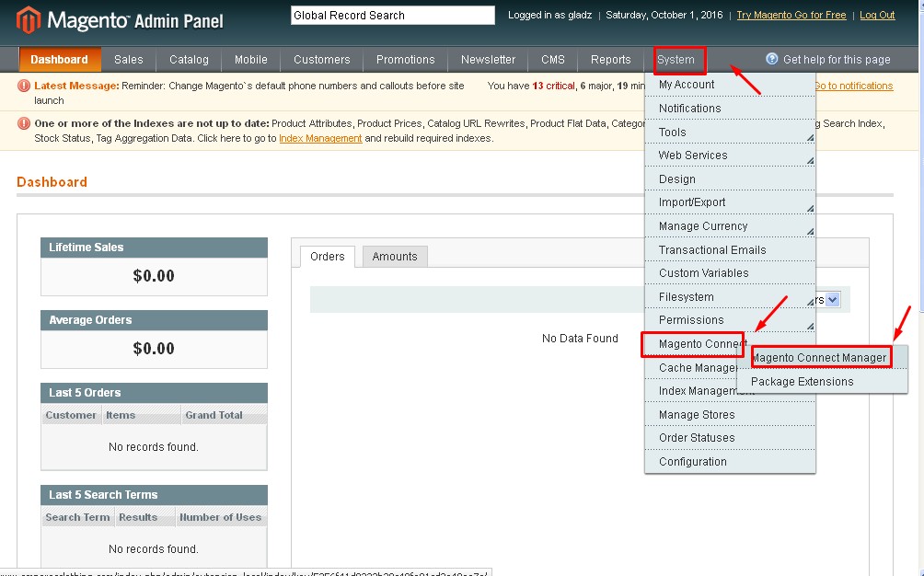924x576 pixels.
Task: Switch to the Amounts tab
Action: pos(395,256)
